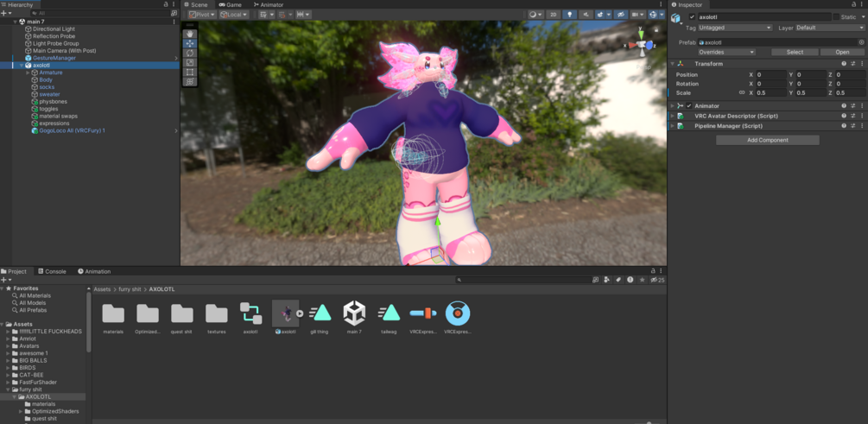868x424 pixels.
Task: Toggle the Inspector lock icon
Action: click(855, 4)
